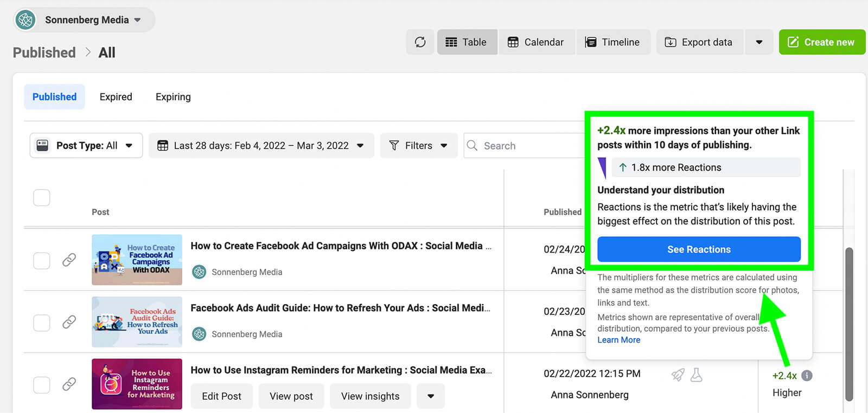Click the A/B test flask icon
Screen dimensions: 868x413
697,375
